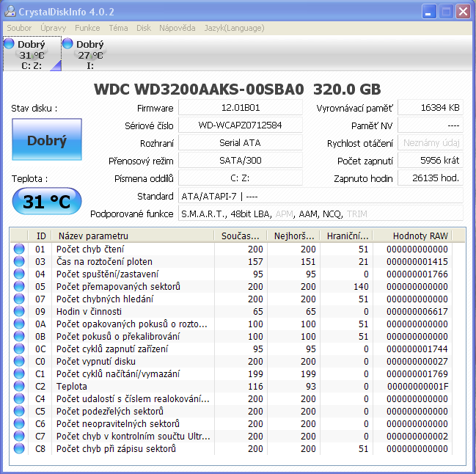Click the Dobrý health status button
Image resolution: width=476 pixels, height=474 pixels.
coord(46,140)
